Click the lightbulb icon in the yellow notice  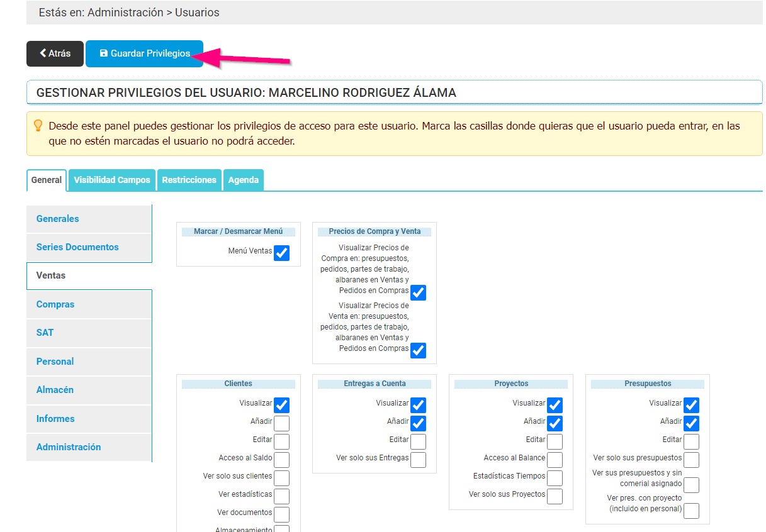(38, 126)
